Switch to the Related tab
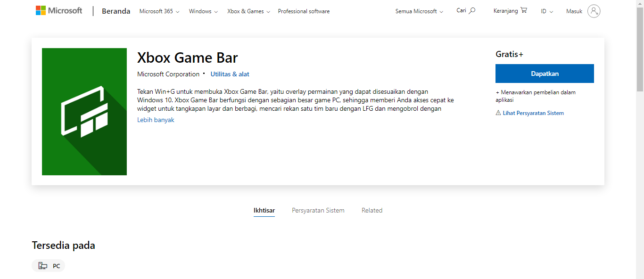 (x=372, y=211)
